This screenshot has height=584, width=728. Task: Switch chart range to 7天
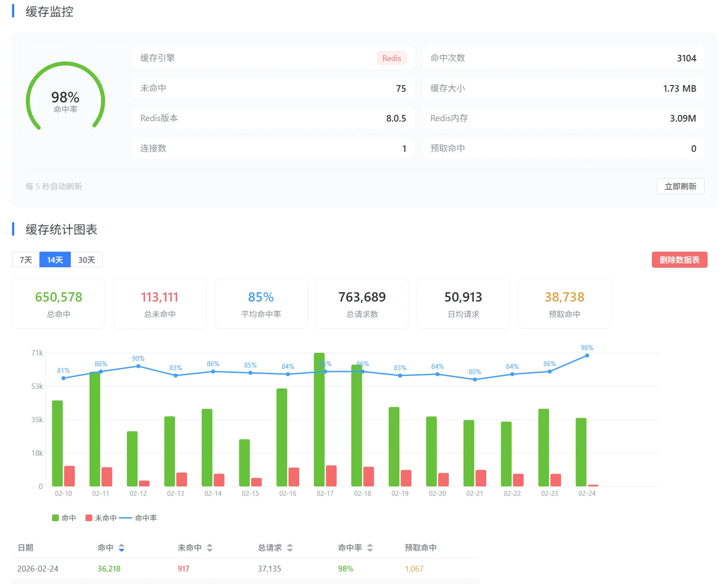pos(26,260)
